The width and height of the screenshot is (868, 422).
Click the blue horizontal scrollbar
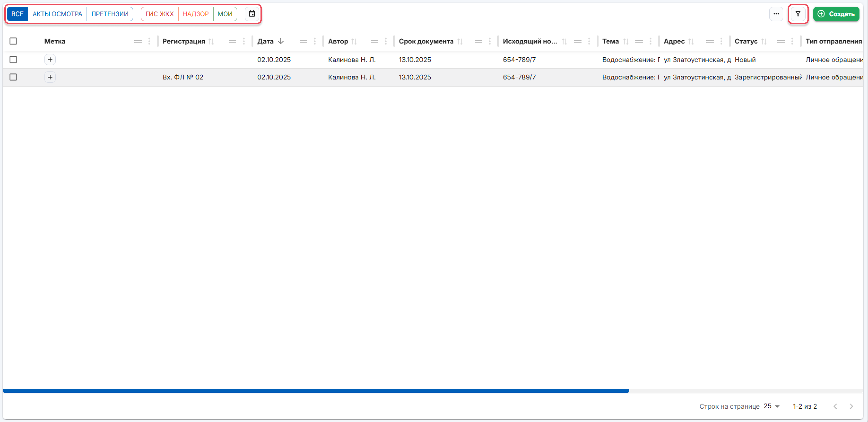click(316, 391)
